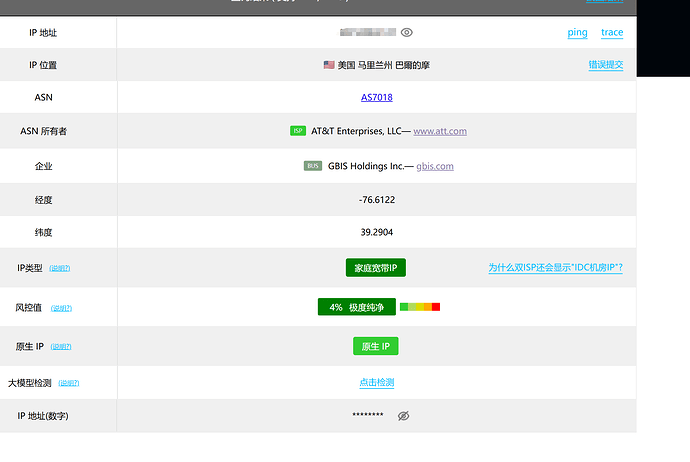The height and width of the screenshot is (462, 690).
Task: Open 说明 help link next to 风控值
Action: (x=61, y=308)
